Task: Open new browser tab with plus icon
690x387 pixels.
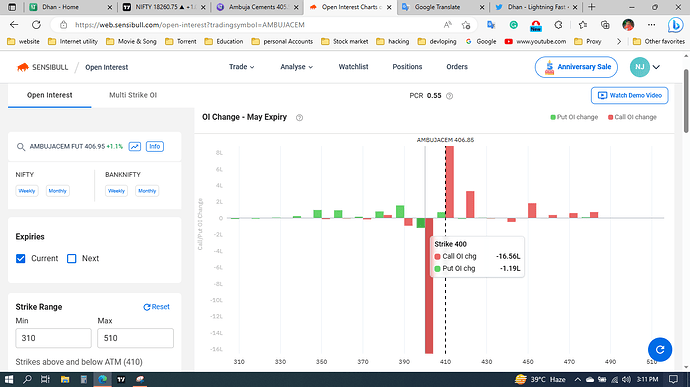Action: coord(591,7)
